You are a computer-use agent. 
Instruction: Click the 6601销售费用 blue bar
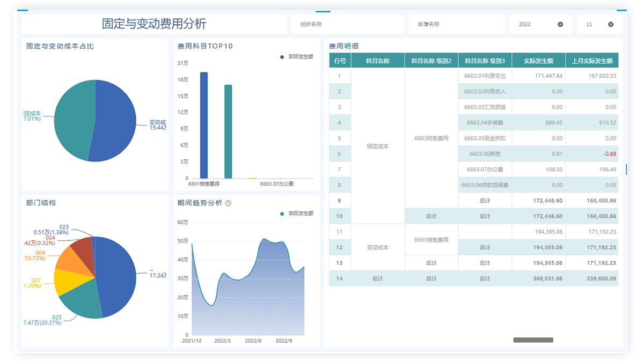(204, 125)
